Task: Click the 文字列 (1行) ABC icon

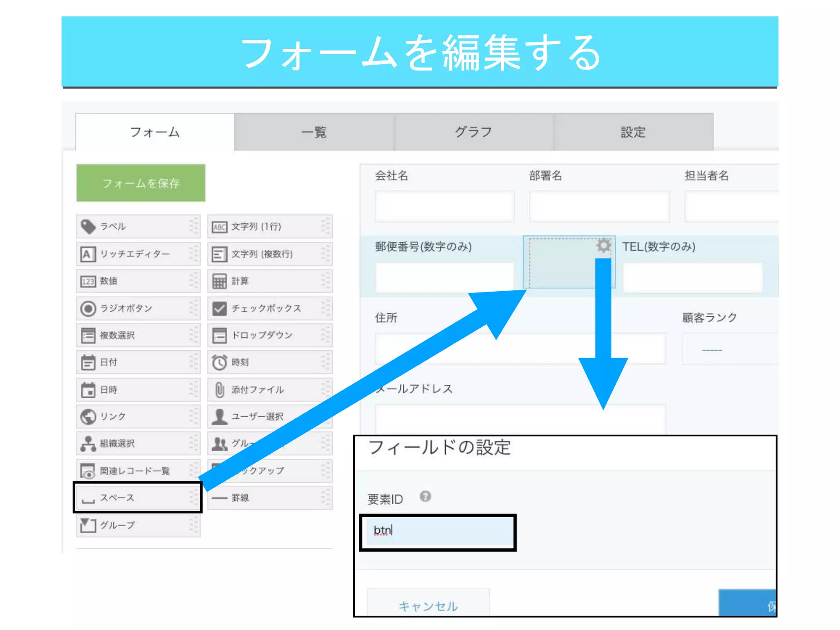Action: (x=219, y=227)
